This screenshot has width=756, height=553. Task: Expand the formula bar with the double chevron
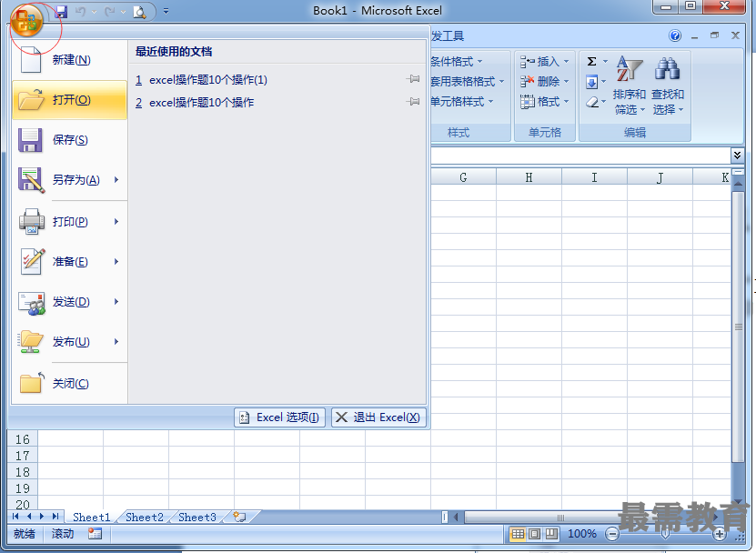coord(737,156)
